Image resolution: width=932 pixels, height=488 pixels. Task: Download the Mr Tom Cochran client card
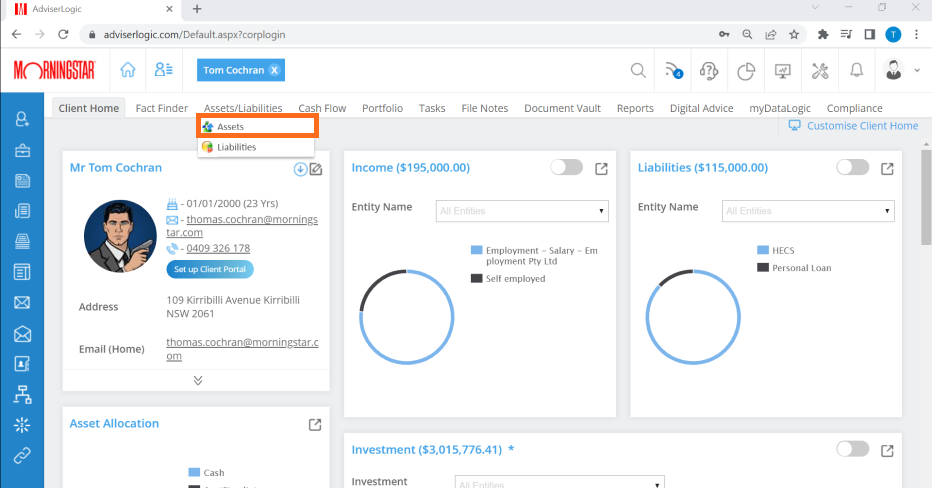pos(300,169)
